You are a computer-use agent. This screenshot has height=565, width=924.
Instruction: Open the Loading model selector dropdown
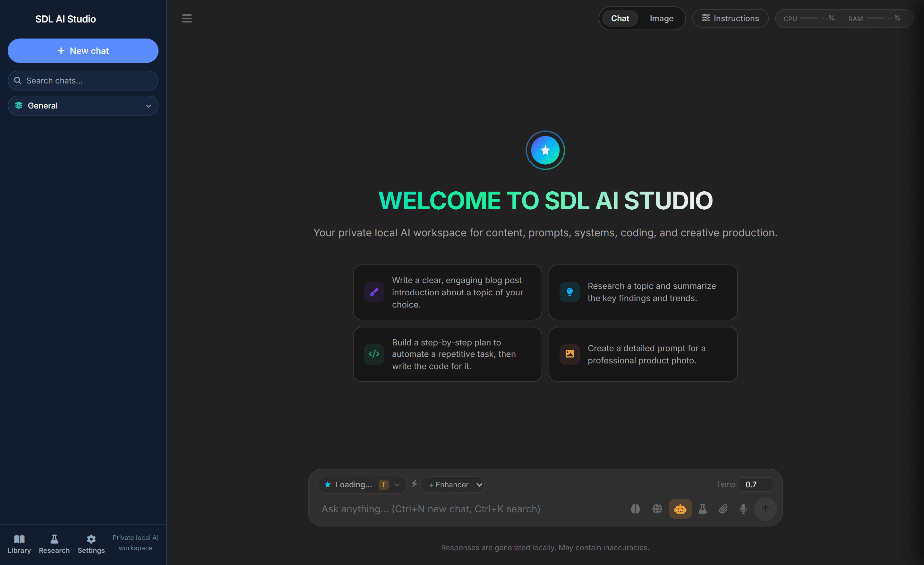(362, 484)
